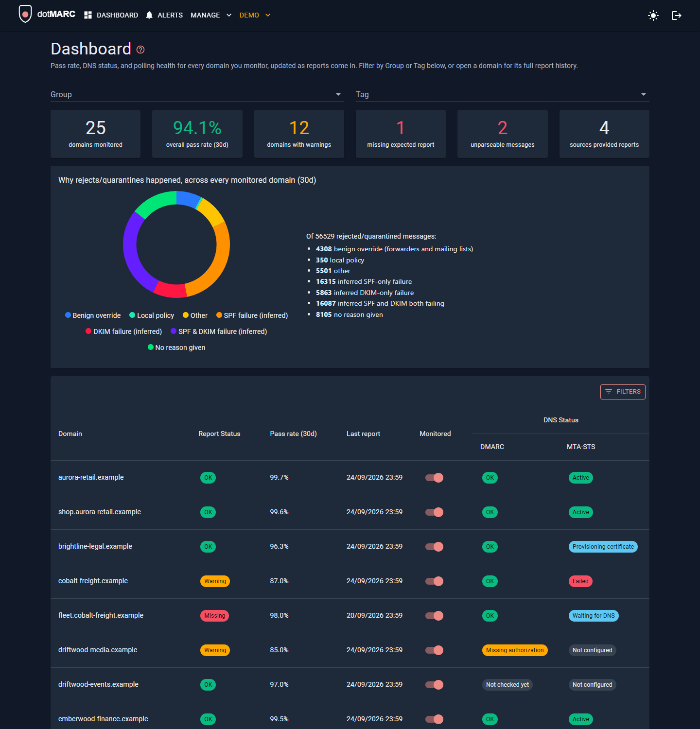Click the missing expected report card
This screenshot has width=700, height=729.
[x=401, y=134]
